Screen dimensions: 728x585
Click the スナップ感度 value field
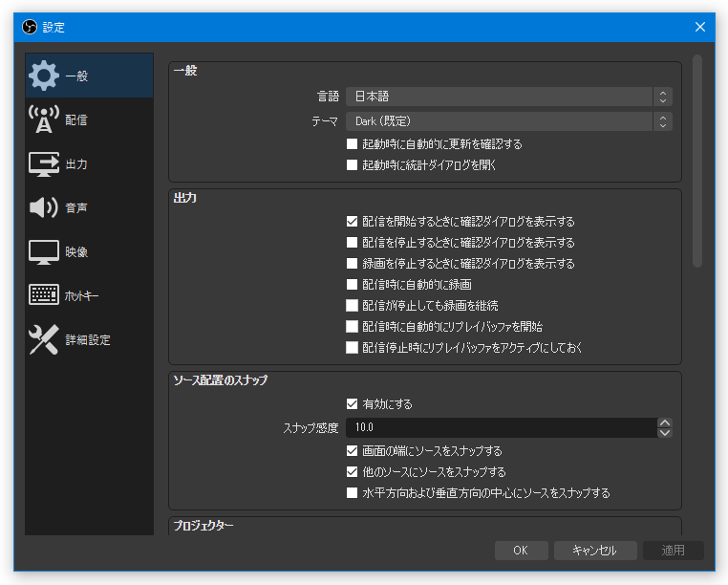point(502,427)
